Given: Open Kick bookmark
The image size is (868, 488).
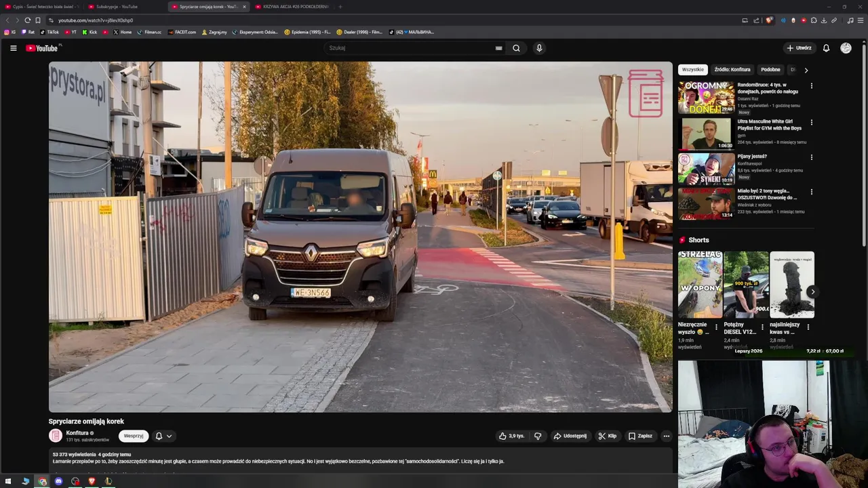Looking at the screenshot, I should click(x=90, y=32).
